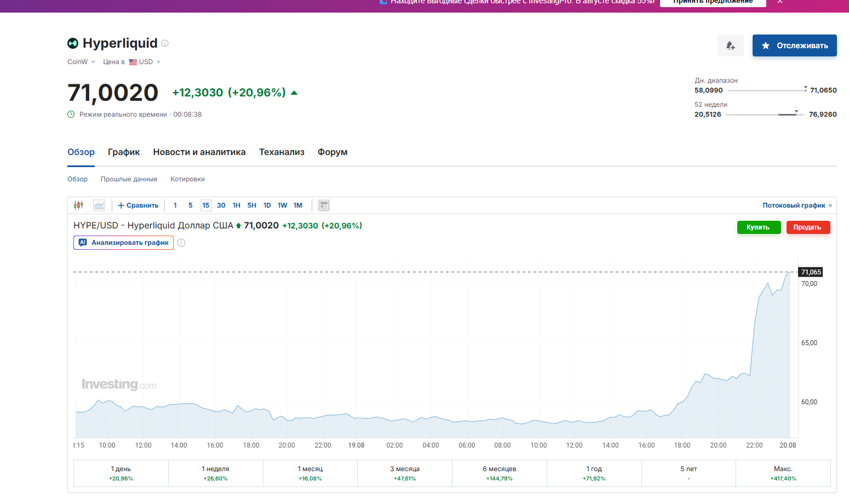
Task: Click the HYPE/USD chart title text
Action: pyautogui.click(x=153, y=226)
